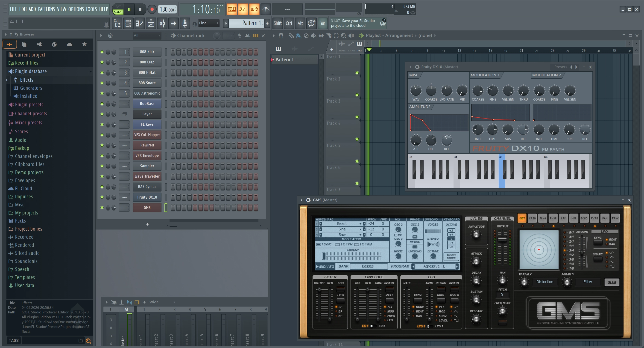Viewport: 644px width, 348px height.
Task: Open the EDIT menu
Action: (23, 9)
